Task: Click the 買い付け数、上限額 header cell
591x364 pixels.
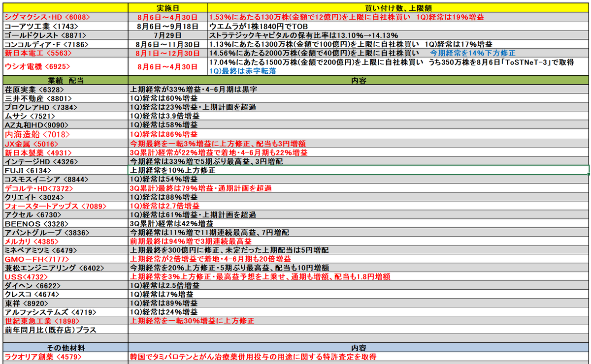Action: [x=398, y=8]
